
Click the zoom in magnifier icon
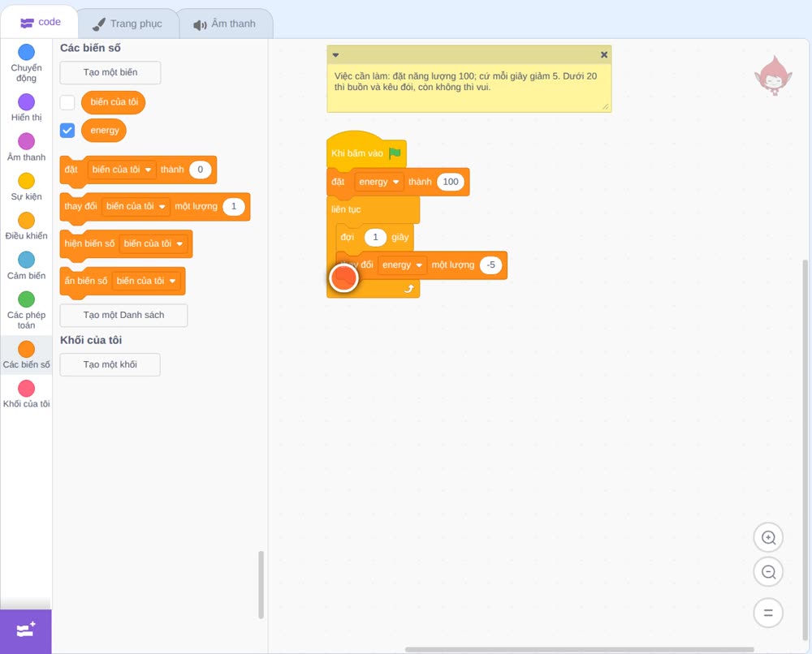[768, 538]
